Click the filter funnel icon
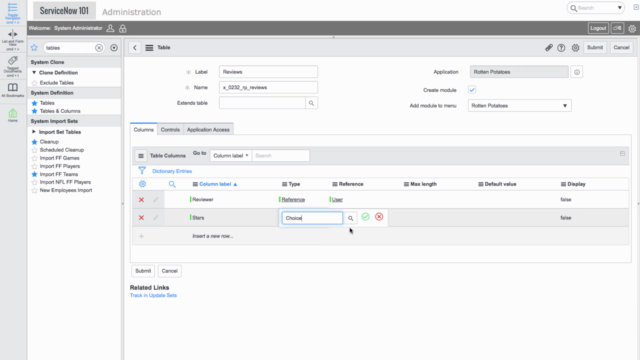The width and height of the screenshot is (640, 360). click(x=142, y=171)
